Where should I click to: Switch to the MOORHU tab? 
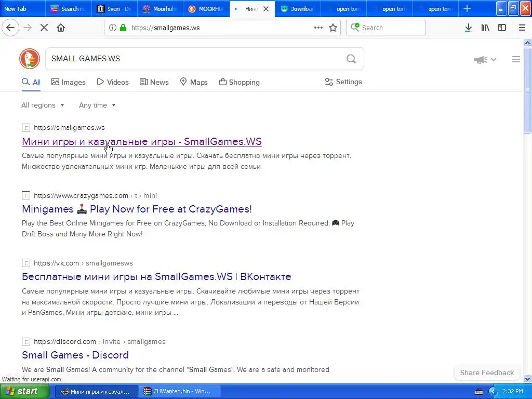tap(206, 9)
